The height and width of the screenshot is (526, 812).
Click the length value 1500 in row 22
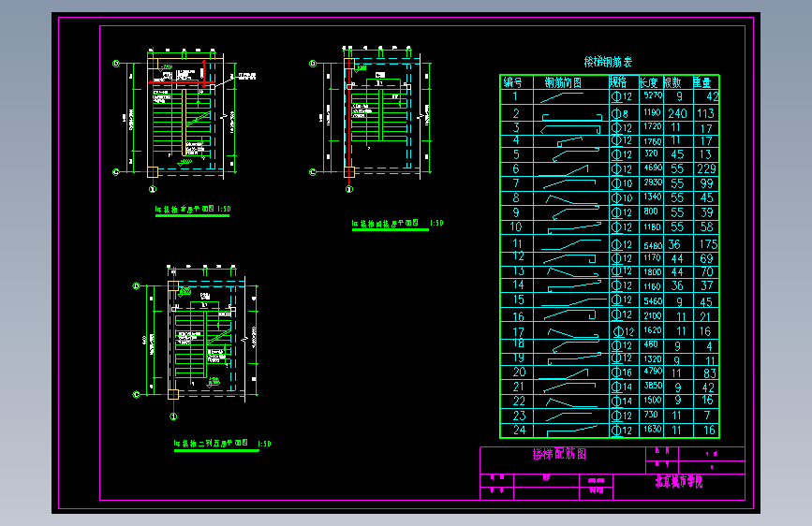[x=653, y=400]
